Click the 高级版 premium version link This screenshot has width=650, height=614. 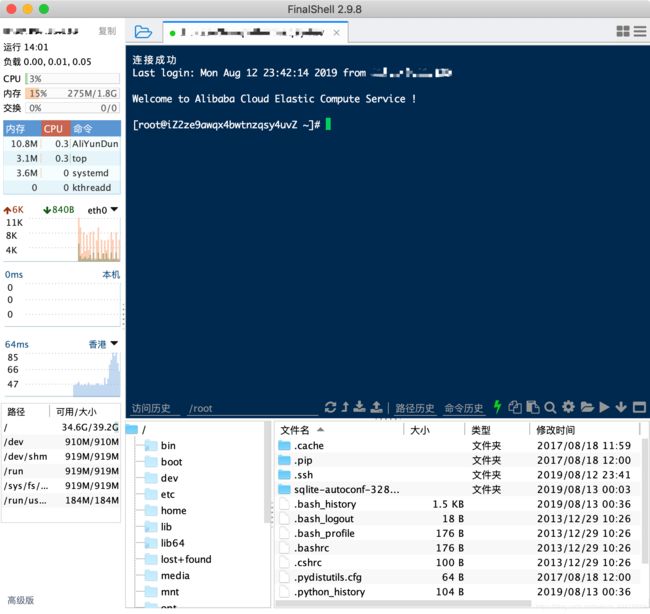[x=20, y=600]
